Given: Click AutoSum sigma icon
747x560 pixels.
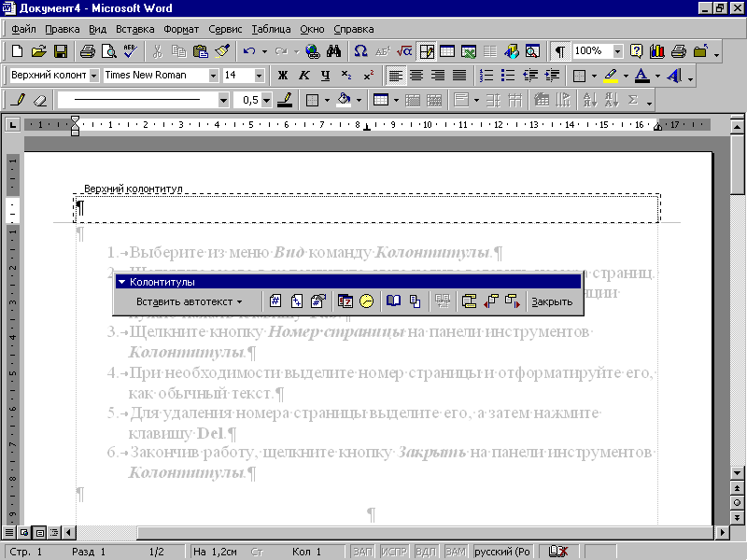Looking at the screenshot, I should coord(633,100).
